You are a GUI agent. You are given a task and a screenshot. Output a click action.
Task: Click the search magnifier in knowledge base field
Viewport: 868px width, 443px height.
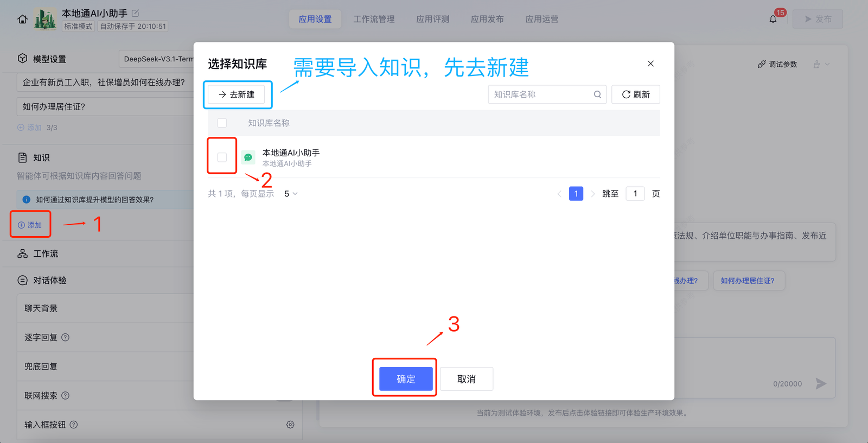[x=597, y=94]
